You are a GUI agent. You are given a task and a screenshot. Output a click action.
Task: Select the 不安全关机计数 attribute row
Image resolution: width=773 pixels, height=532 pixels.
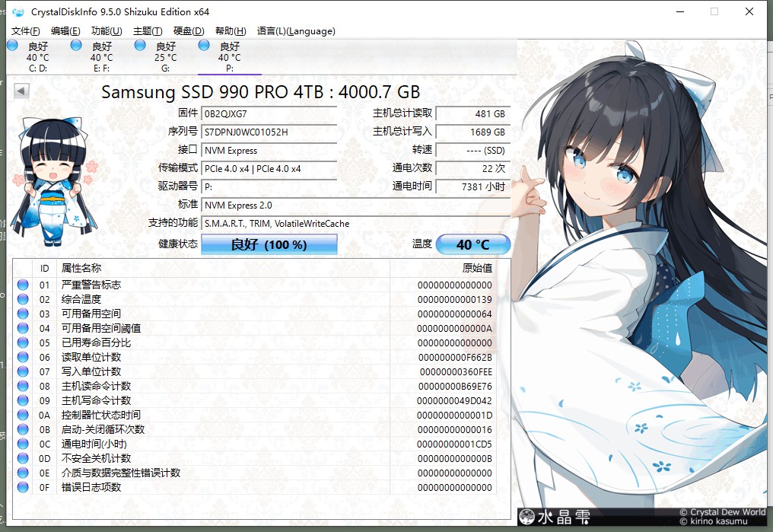click(x=254, y=458)
